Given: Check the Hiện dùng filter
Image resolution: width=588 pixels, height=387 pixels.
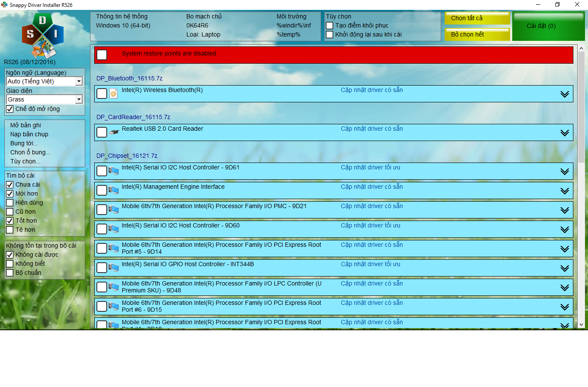Looking at the screenshot, I should pos(10,203).
